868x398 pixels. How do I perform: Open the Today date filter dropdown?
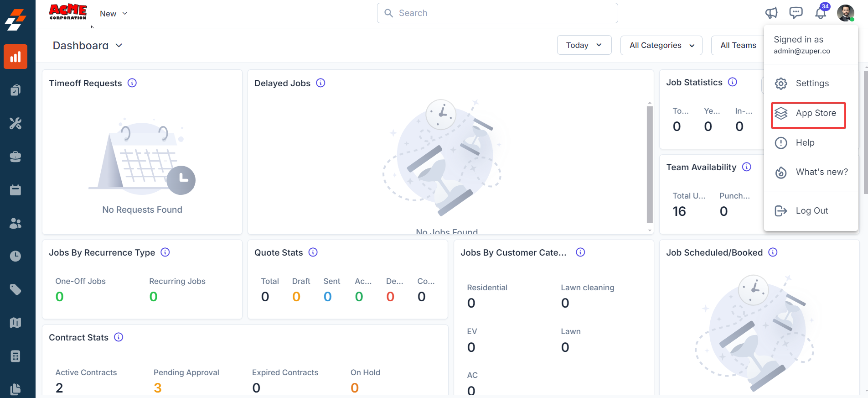click(584, 45)
